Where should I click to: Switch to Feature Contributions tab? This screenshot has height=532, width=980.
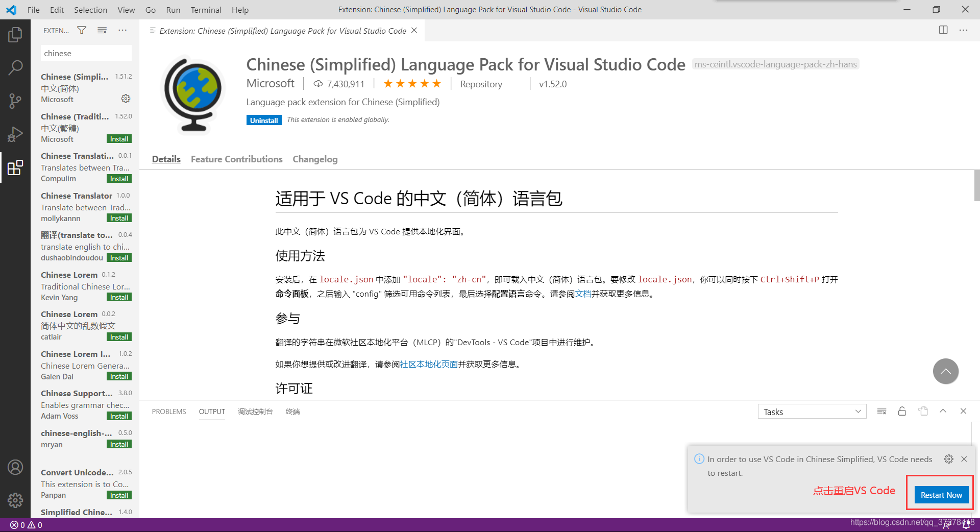[x=236, y=159]
